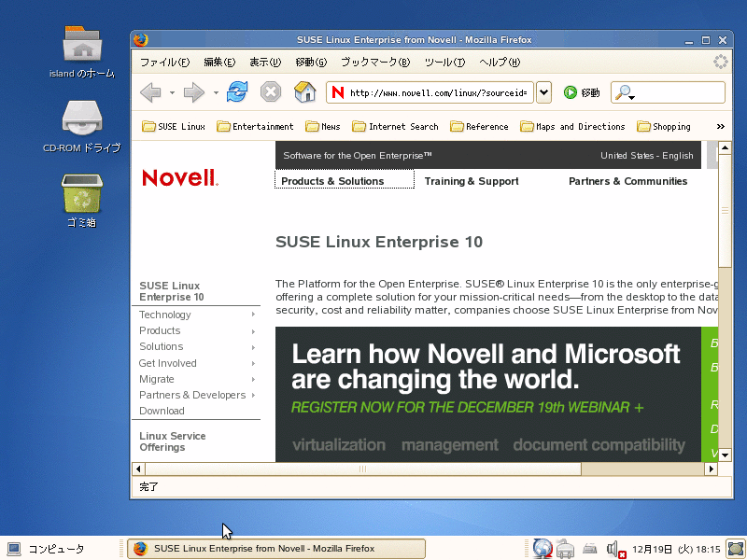747x560 pixels.
Task: Expand the Migrate sidebar submenu arrow
Action: (253, 380)
